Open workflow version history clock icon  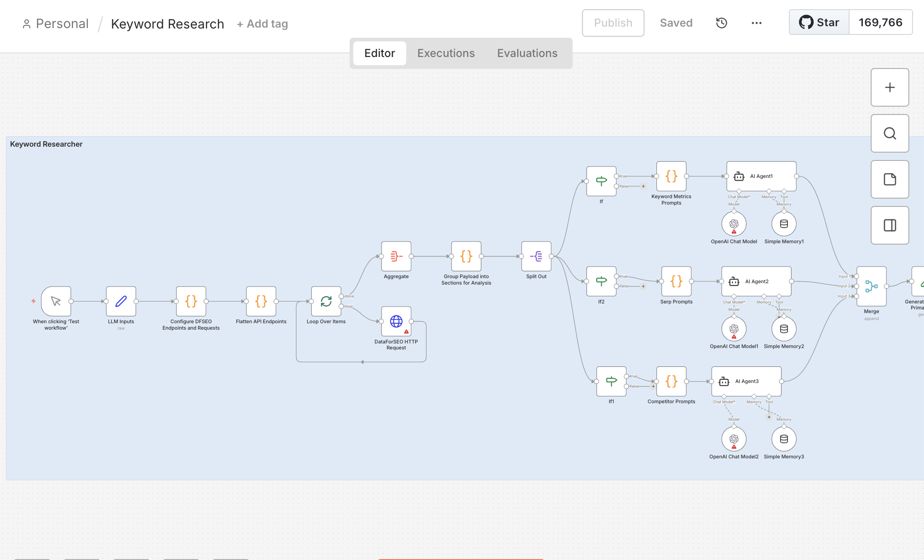[721, 23]
